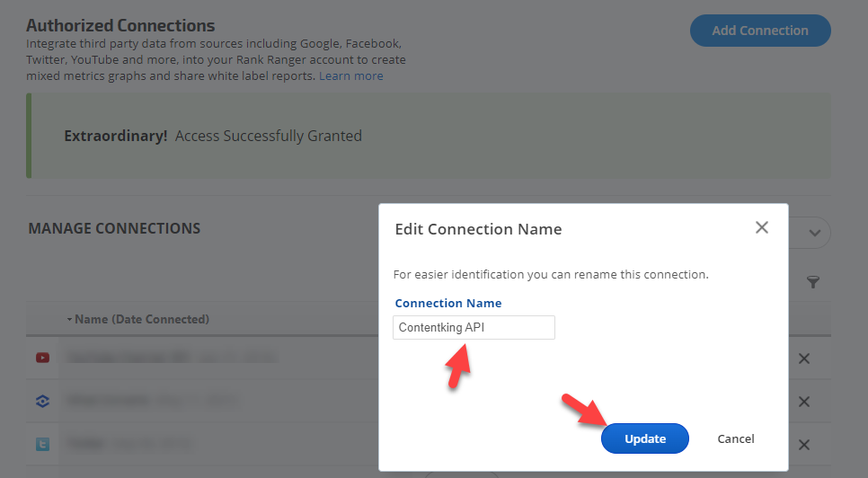Image resolution: width=868 pixels, height=478 pixels.
Task: Click the sort arrow before Name header
Action: click(69, 320)
